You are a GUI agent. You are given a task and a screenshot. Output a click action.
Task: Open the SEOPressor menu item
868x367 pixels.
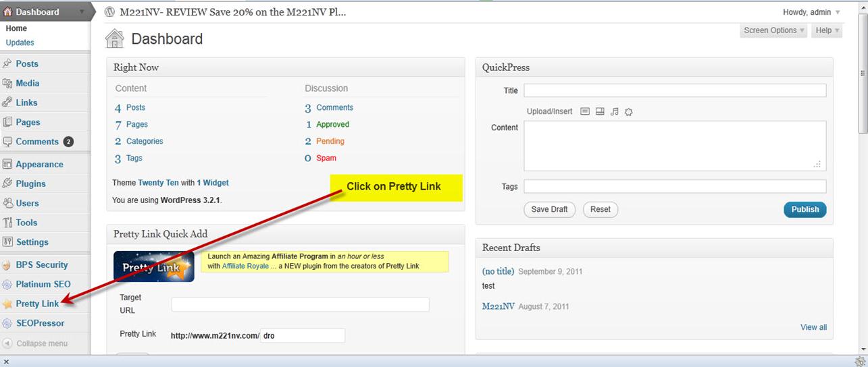click(x=40, y=323)
